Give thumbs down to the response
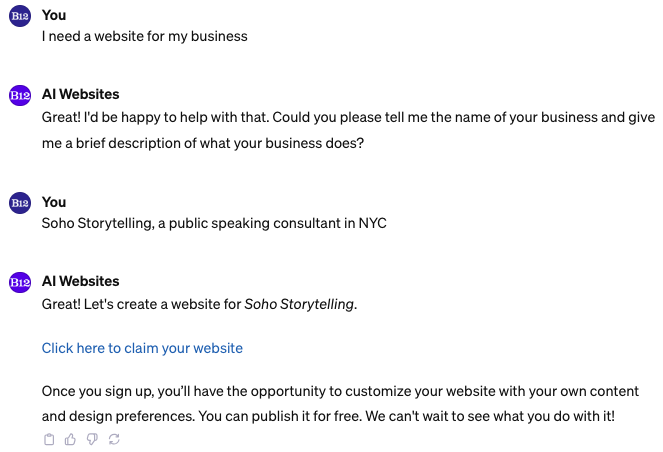This screenshot has width=663, height=452. [x=91, y=439]
